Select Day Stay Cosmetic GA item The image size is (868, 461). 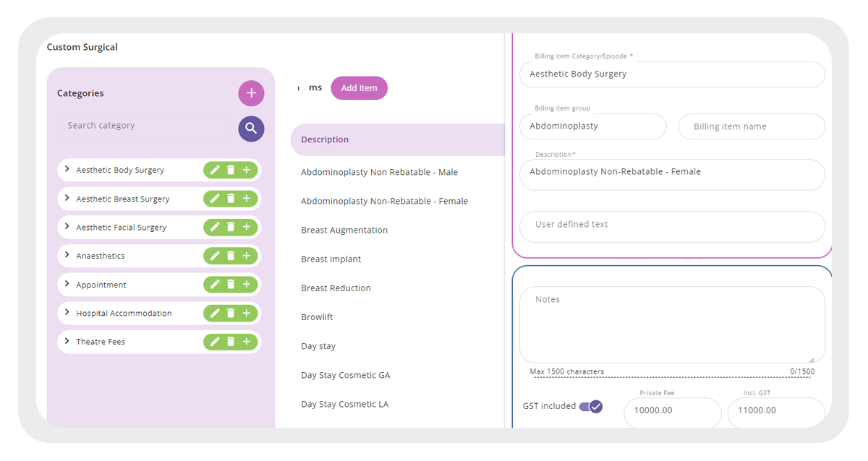[345, 375]
